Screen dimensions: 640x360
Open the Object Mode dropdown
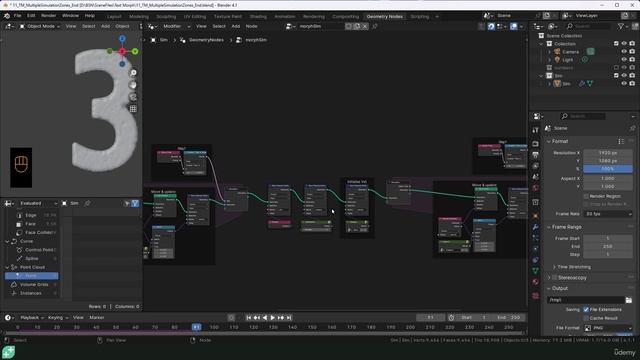pyautogui.click(x=40, y=26)
